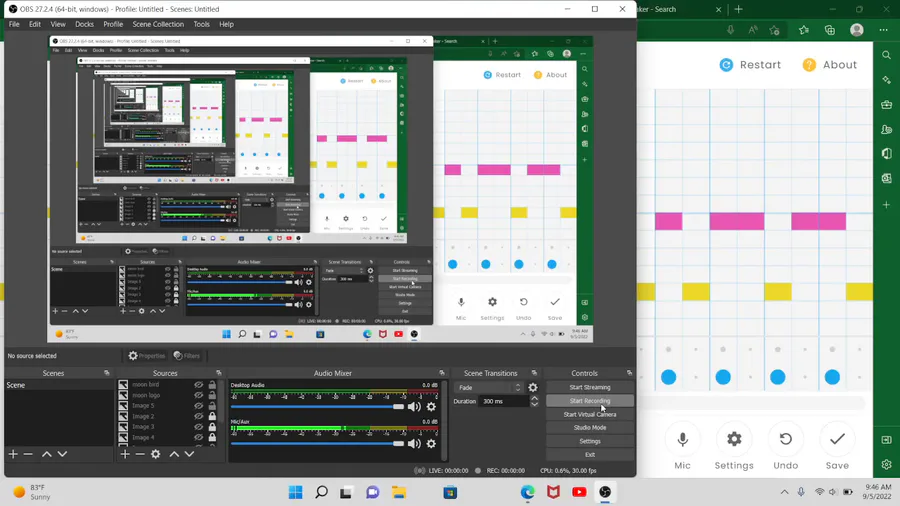Open Scene Transitions properties gear
This screenshot has width=900, height=506.
pos(533,387)
